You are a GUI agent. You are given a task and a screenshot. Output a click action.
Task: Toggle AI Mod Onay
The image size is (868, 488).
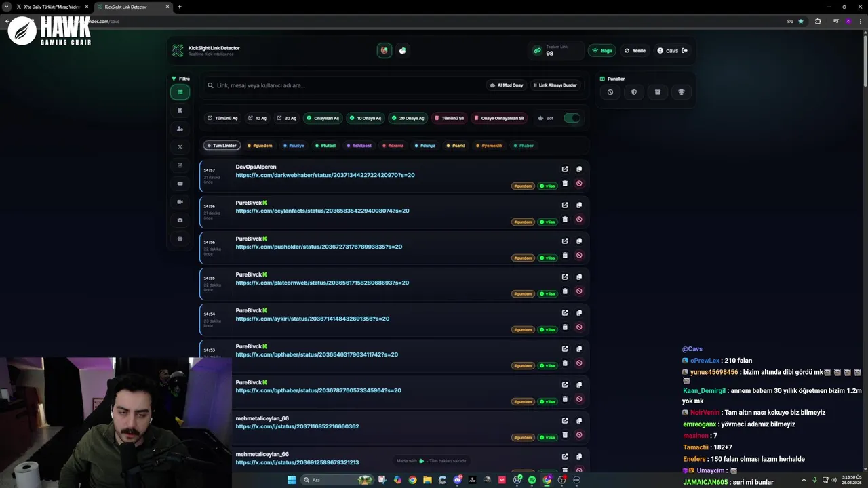(x=507, y=85)
